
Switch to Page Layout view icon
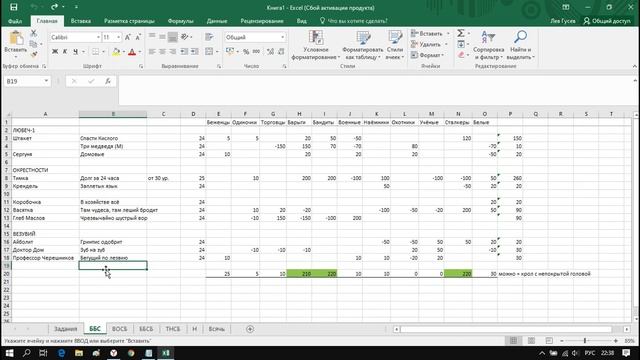[x=531, y=340]
